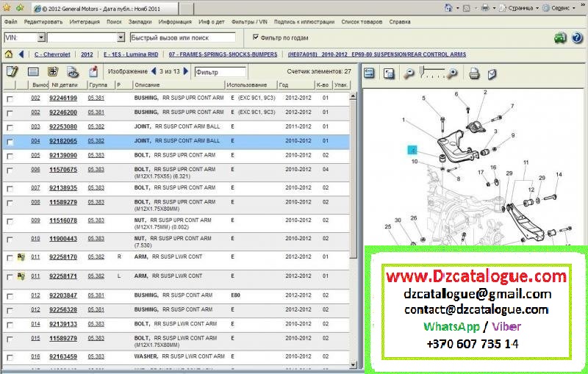Click the info icon on the 92258170 row
This screenshot has height=374, width=588.
pyautogui.click(x=21, y=257)
